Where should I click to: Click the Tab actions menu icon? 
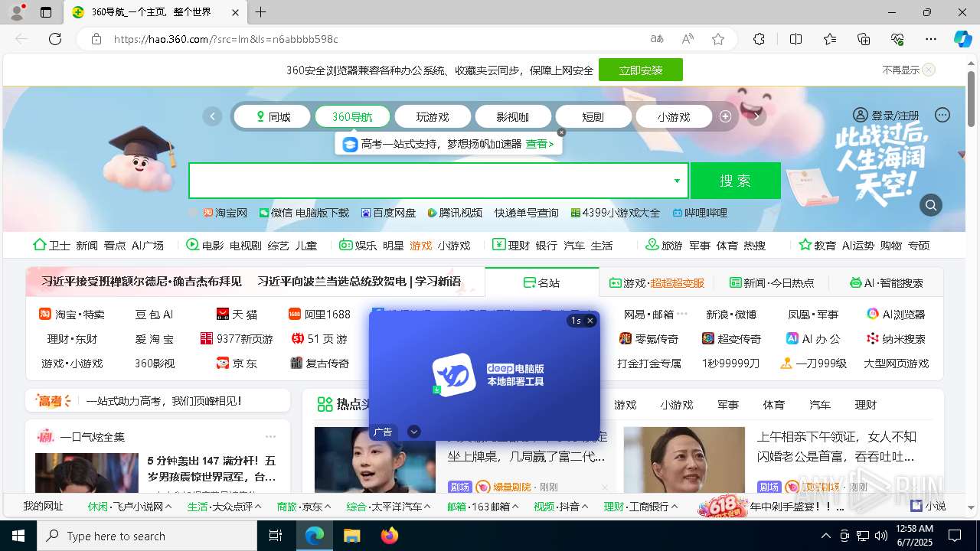[x=46, y=12]
